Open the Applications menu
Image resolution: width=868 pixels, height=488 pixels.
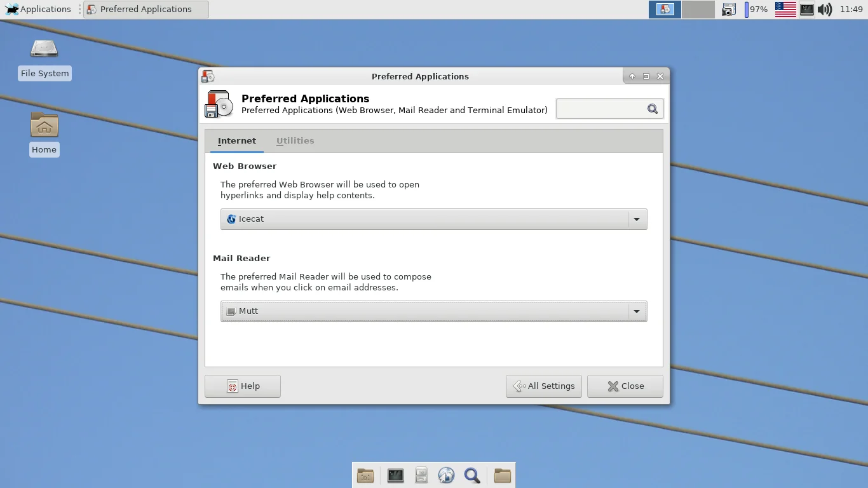click(x=38, y=9)
